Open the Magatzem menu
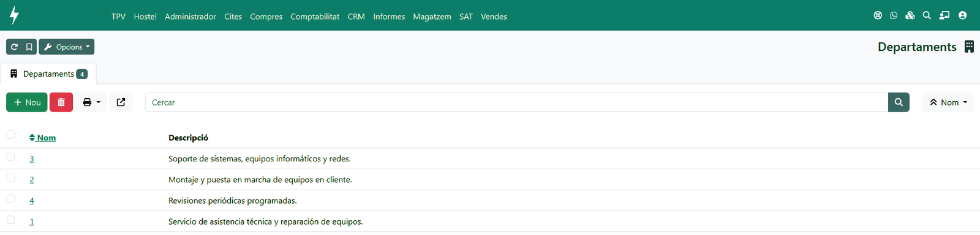980x235 pixels. [x=432, y=17]
